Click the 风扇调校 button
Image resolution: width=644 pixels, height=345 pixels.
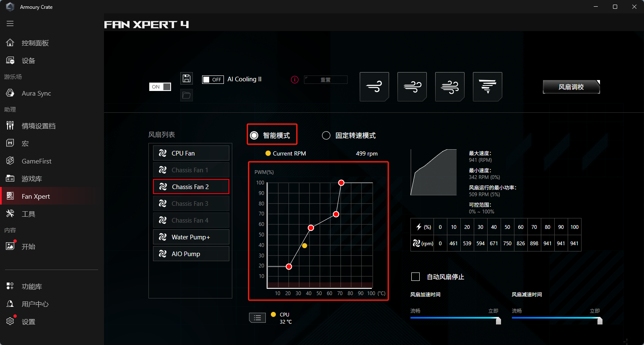pos(571,87)
